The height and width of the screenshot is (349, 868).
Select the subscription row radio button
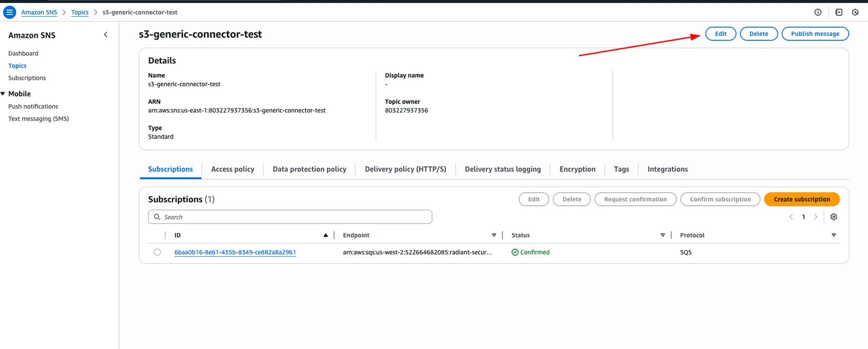point(157,252)
